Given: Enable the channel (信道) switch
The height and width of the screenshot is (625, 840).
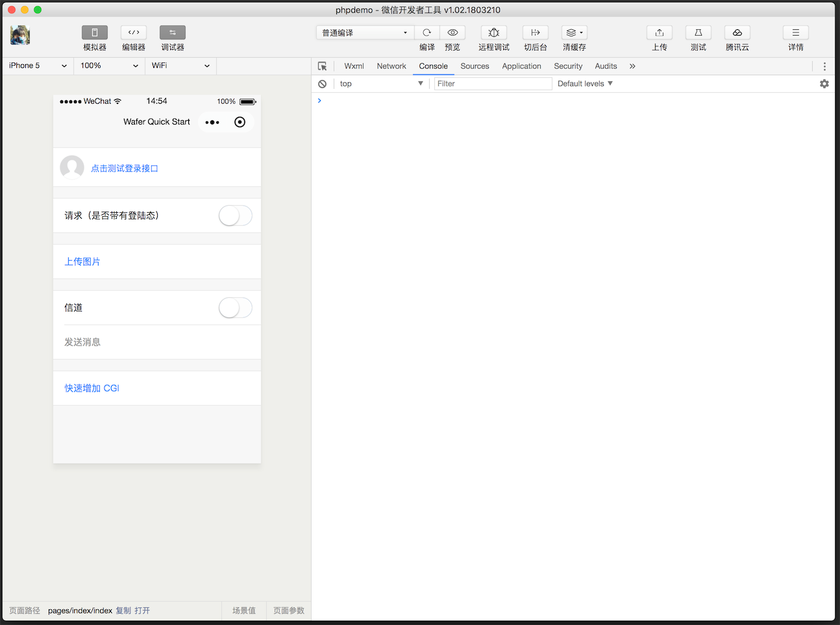Looking at the screenshot, I should point(235,308).
